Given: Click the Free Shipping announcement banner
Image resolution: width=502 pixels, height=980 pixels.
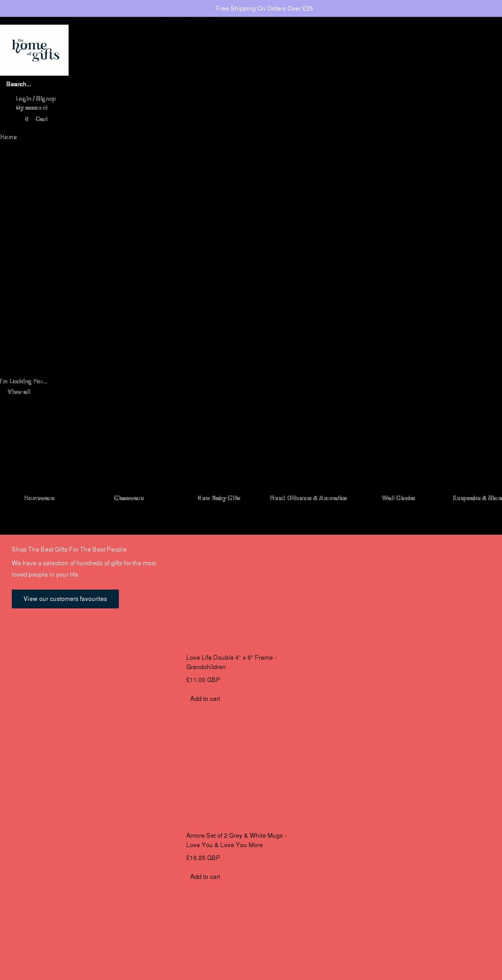Looking at the screenshot, I should click(x=264, y=8).
